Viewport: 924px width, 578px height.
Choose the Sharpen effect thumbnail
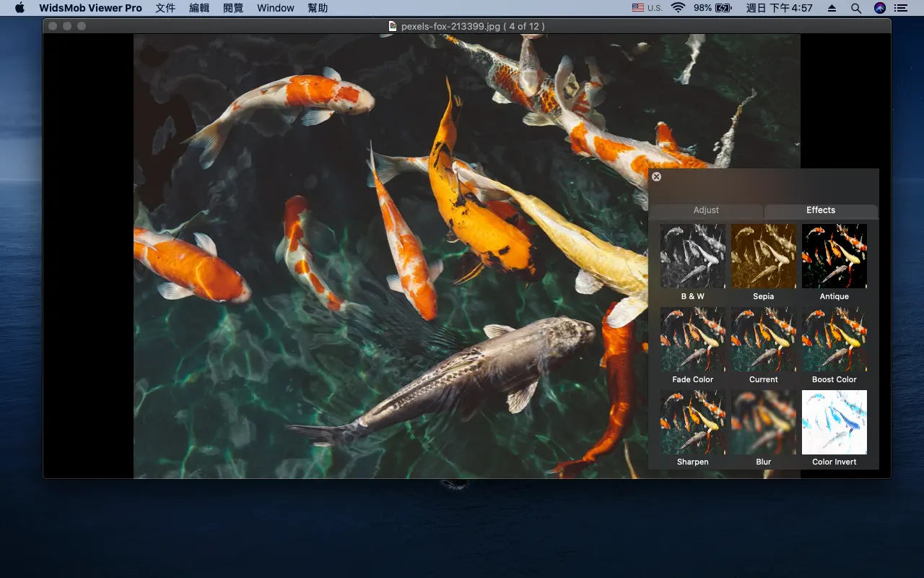tap(692, 422)
